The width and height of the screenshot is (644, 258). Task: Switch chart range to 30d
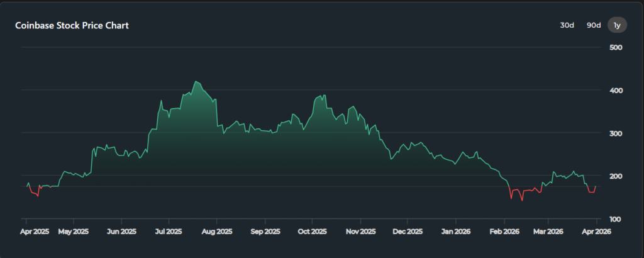[567, 25]
